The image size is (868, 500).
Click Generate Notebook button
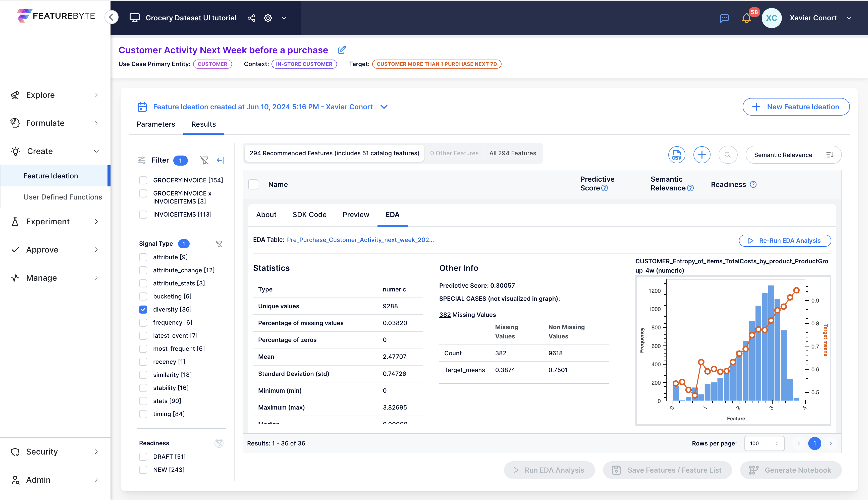(x=790, y=470)
